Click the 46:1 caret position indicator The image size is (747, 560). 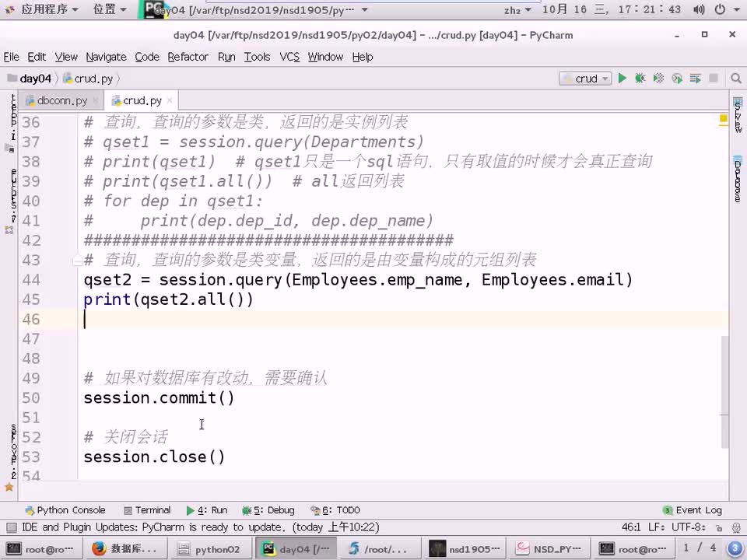631,527
